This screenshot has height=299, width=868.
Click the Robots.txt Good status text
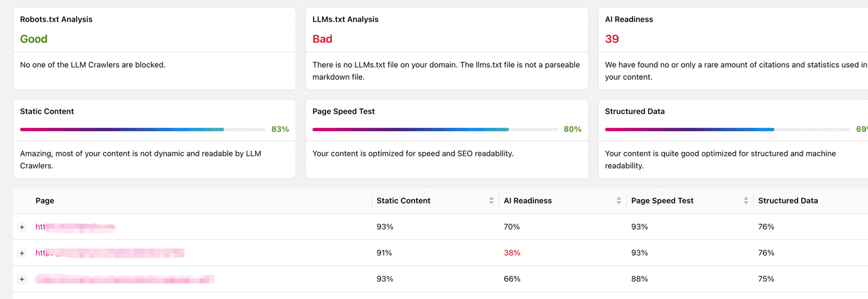34,39
